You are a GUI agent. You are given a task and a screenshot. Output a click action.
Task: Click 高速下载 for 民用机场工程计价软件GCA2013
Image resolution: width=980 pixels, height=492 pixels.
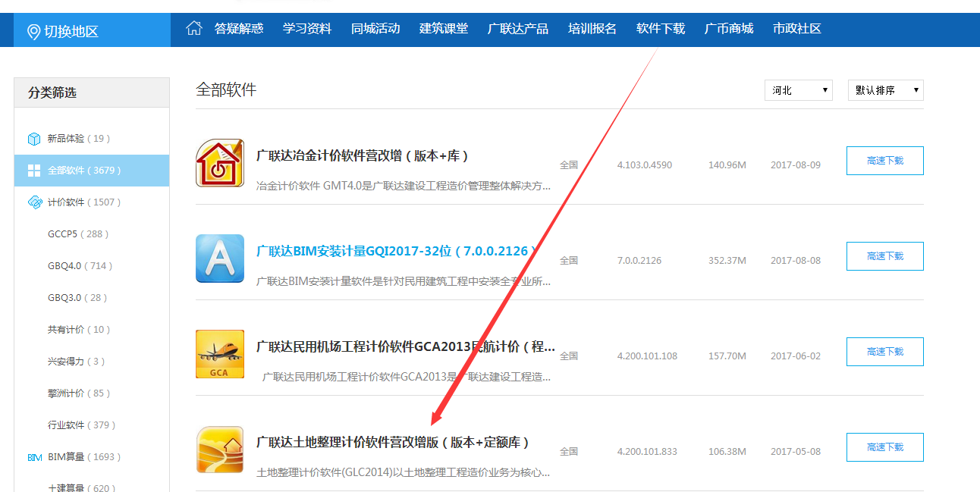coord(885,352)
